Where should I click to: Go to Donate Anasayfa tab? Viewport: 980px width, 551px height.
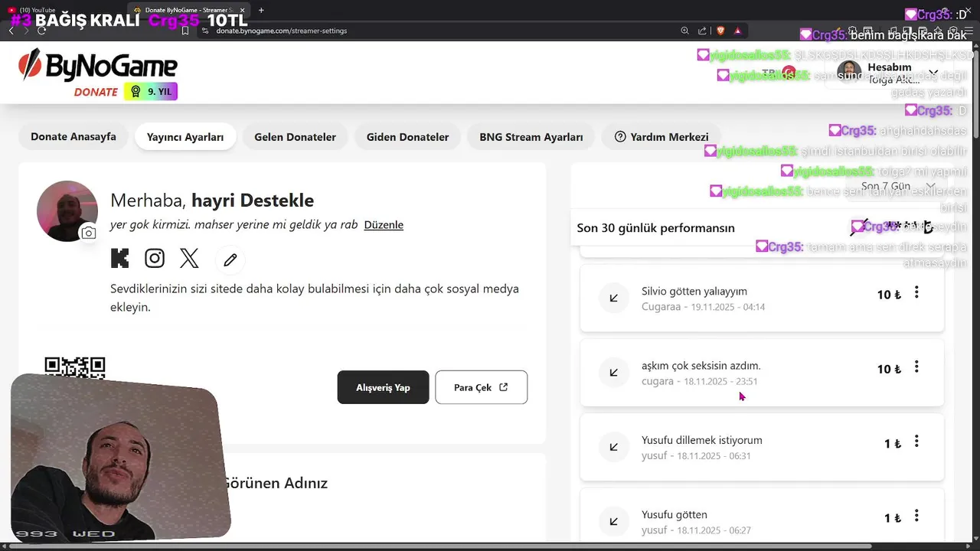click(73, 137)
